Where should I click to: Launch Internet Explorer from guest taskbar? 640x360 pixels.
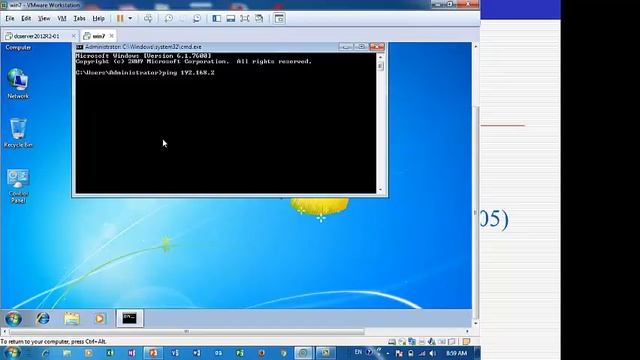pos(43,318)
